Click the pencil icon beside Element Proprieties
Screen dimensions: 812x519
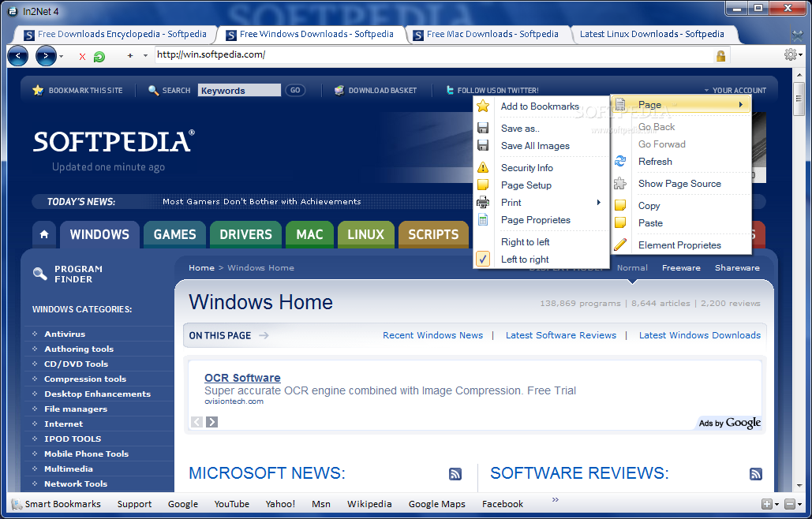(x=620, y=245)
